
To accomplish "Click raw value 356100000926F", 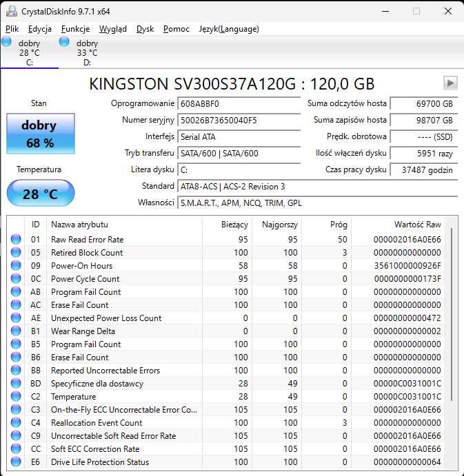I will tap(407, 266).
